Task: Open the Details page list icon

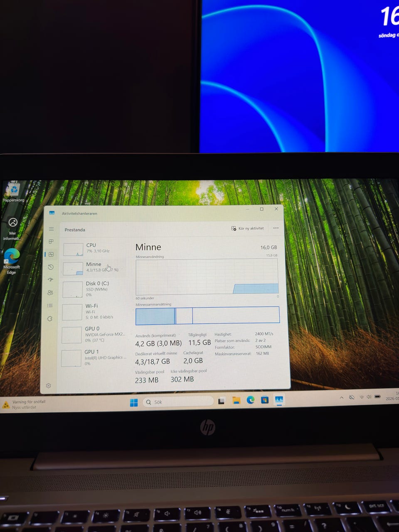Action: click(x=50, y=305)
